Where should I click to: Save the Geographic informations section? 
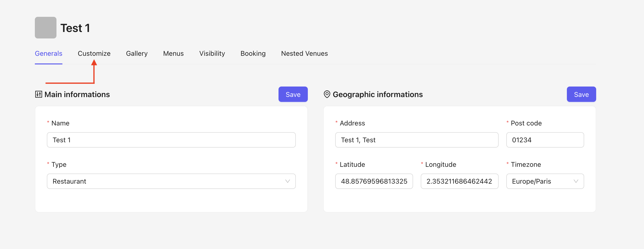pyautogui.click(x=581, y=94)
